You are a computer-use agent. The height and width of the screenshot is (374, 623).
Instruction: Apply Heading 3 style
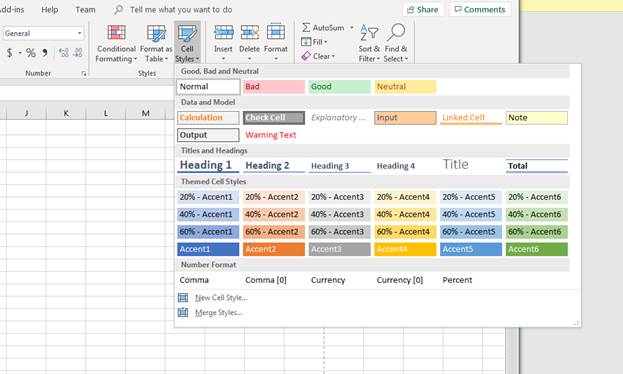339,165
